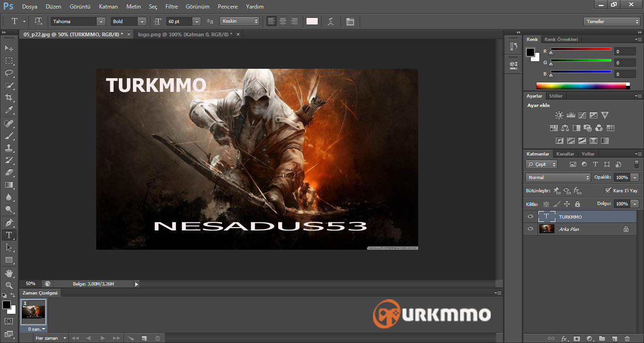Viewport: 644px width, 343px height.
Task: Add layer style via fx icon
Action: click(x=564, y=338)
